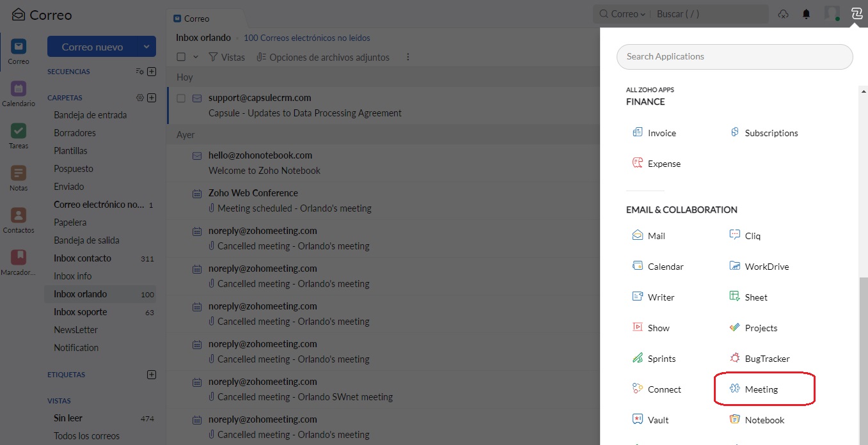The height and width of the screenshot is (445, 868).
Task: Expand the Correo nuevo dropdown arrow
Action: click(x=147, y=47)
